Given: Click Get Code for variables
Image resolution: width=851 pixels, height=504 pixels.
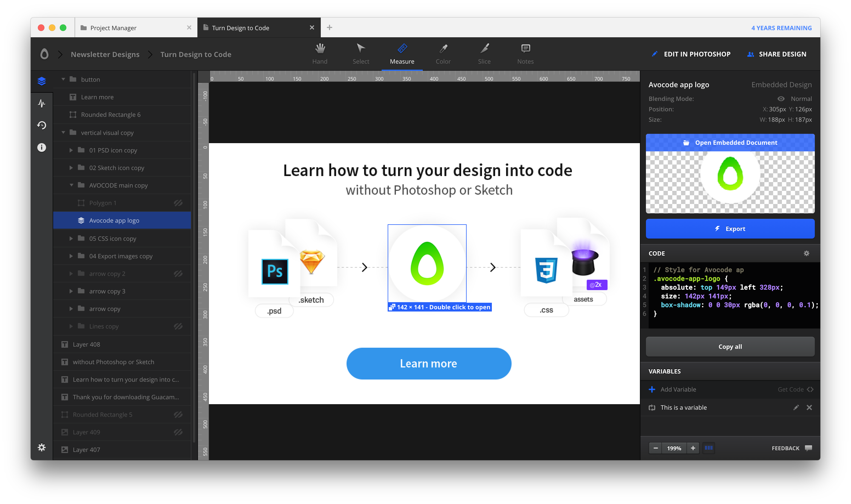Looking at the screenshot, I should (x=795, y=389).
